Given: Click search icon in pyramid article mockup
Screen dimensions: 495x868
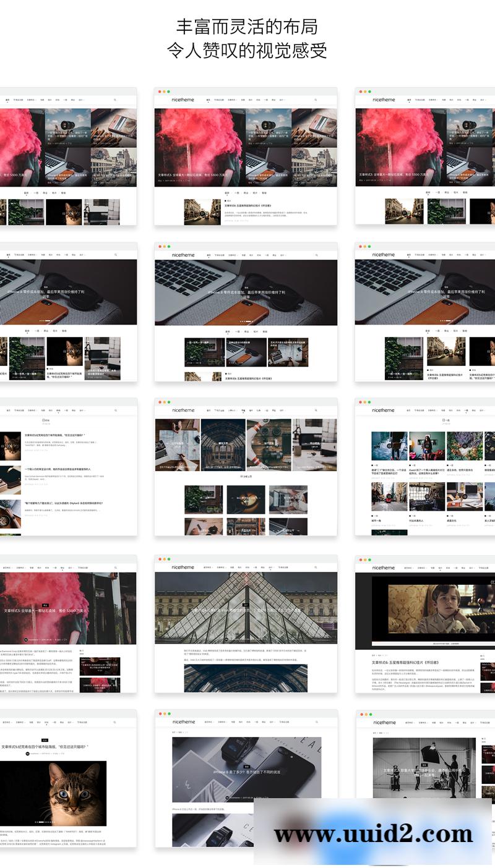Looking at the screenshot, I should 316,567.
